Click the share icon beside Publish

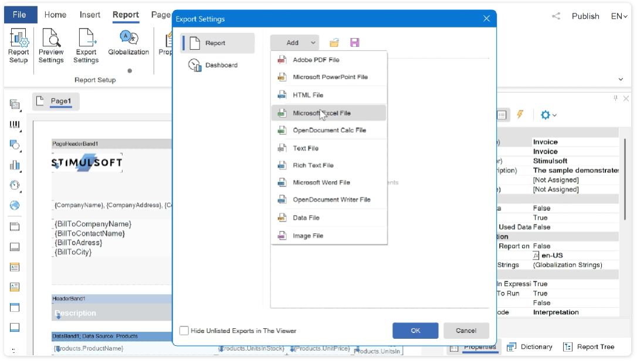[x=556, y=16]
